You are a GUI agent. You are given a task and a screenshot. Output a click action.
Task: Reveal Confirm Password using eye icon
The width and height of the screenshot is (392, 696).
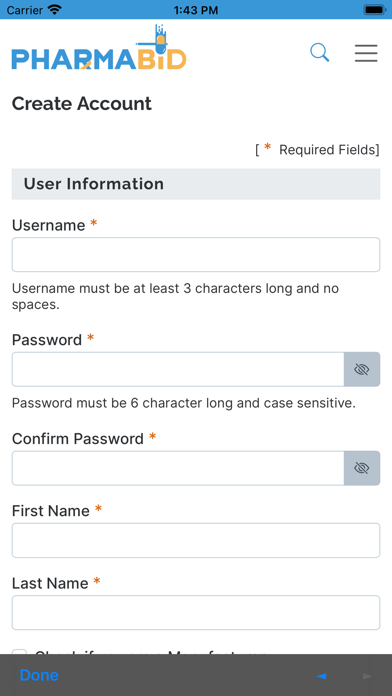pos(362,468)
